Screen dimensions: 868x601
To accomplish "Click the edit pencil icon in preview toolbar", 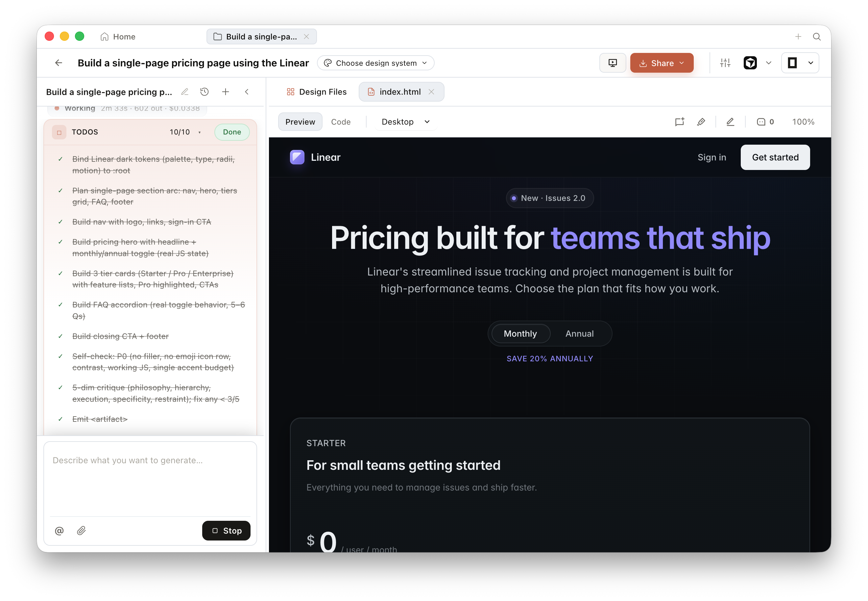I will click(730, 122).
